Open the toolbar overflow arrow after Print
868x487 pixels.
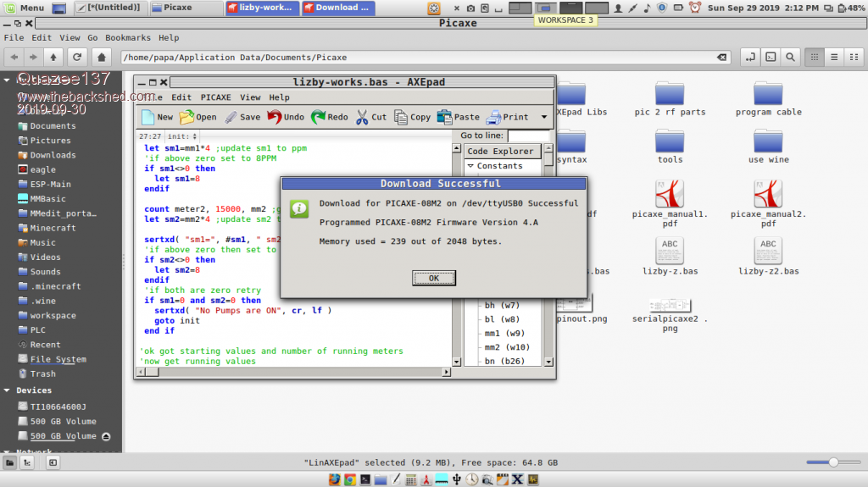tap(543, 117)
